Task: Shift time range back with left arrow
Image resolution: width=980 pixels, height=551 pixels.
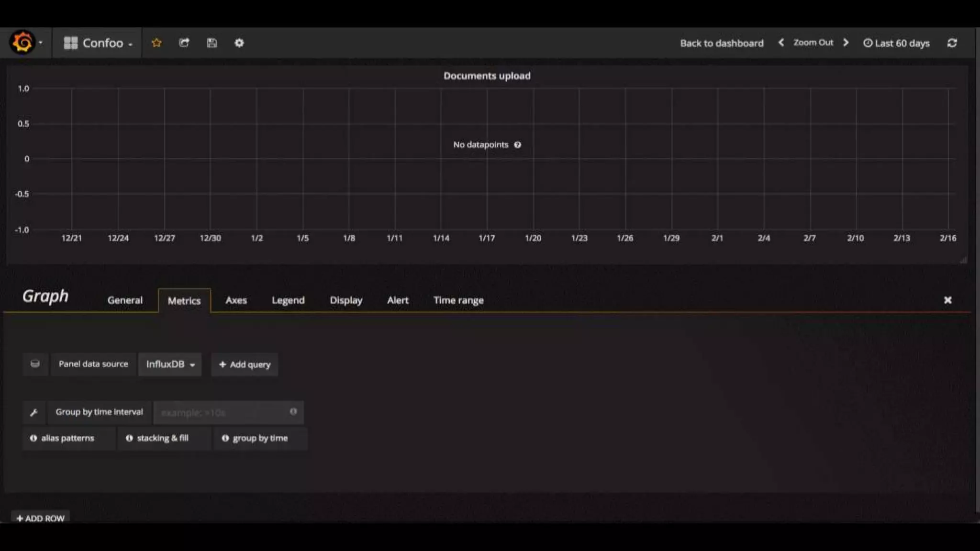Action: point(781,43)
